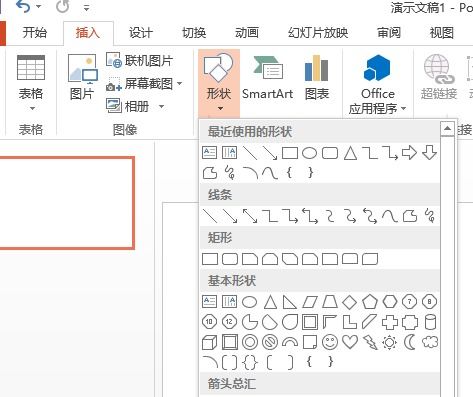Select the trapezoid basic shape
The width and height of the screenshot is (473, 397).
click(330, 302)
